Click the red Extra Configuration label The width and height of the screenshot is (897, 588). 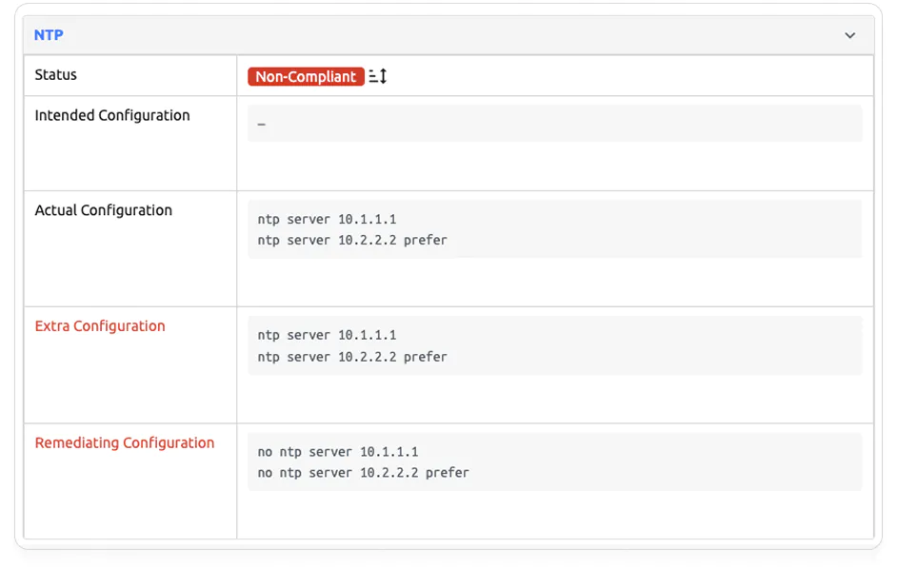click(x=100, y=326)
